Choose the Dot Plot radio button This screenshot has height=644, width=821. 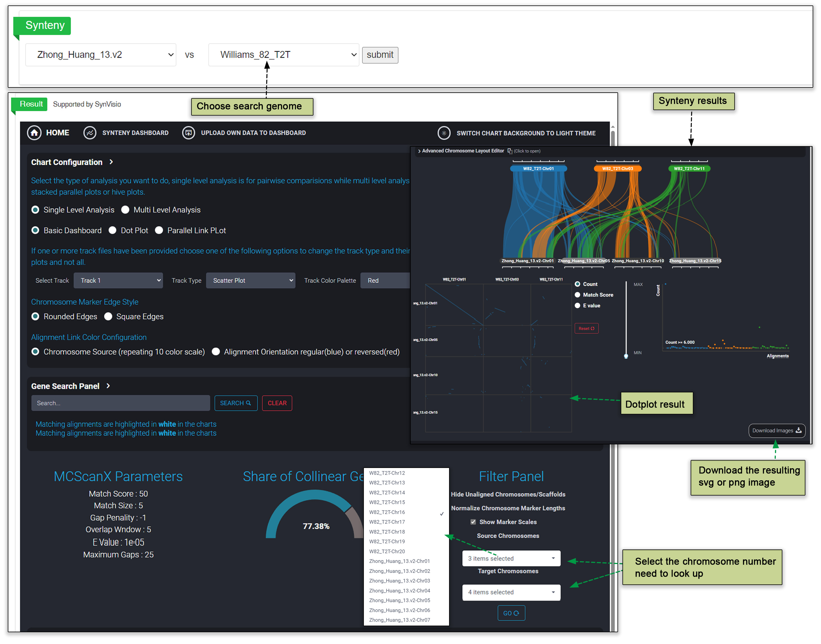pos(113,230)
